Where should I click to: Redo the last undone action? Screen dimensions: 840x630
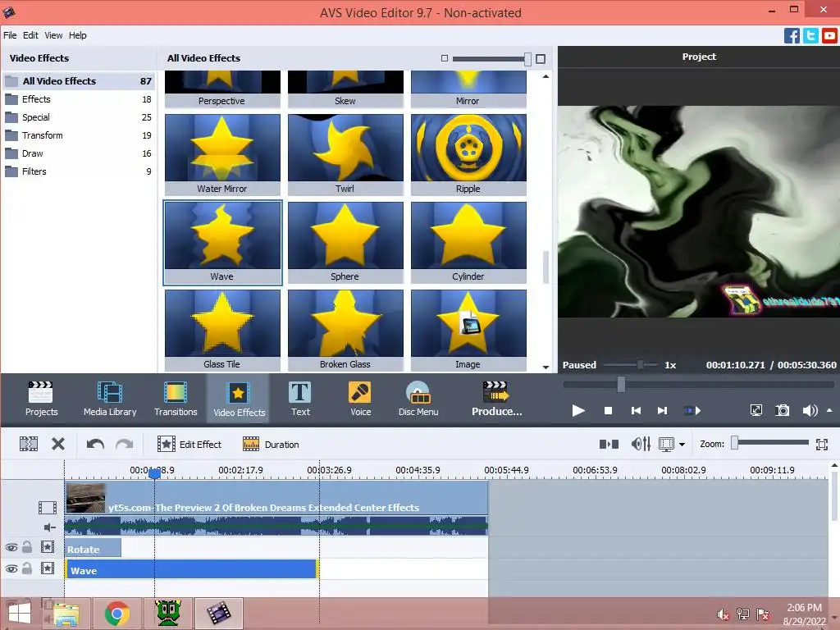point(125,444)
